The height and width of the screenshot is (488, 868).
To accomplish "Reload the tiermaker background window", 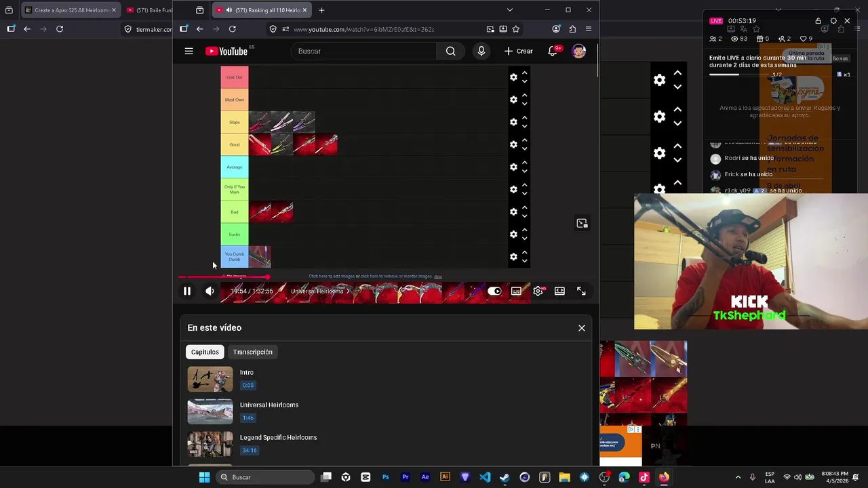I will [x=60, y=29].
